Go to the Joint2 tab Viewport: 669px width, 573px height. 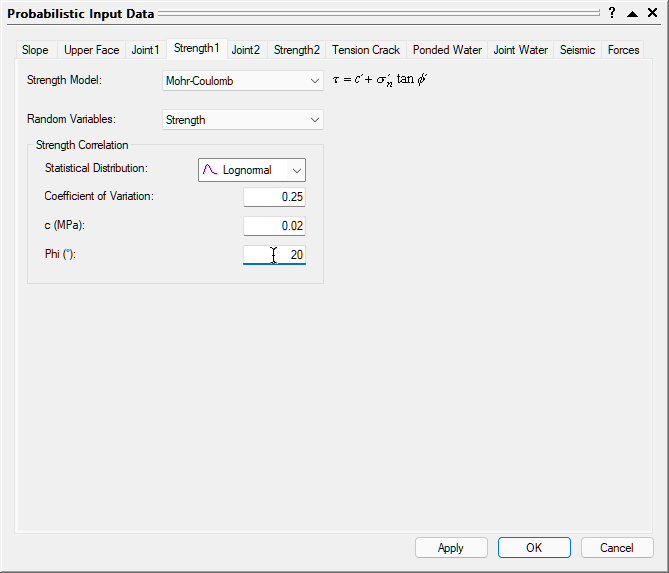[246, 50]
